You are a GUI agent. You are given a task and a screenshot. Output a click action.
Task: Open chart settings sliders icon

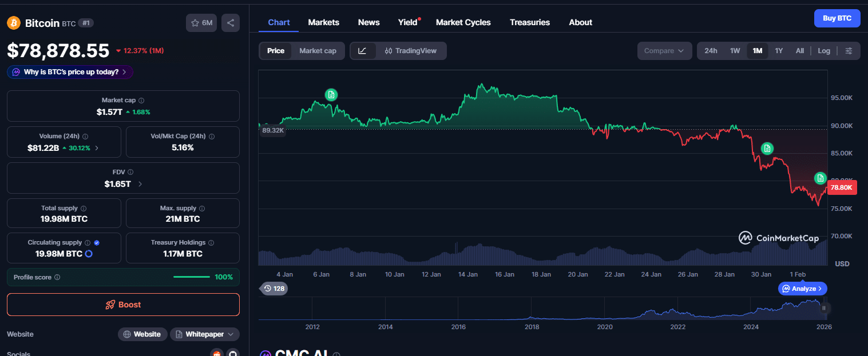849,50
